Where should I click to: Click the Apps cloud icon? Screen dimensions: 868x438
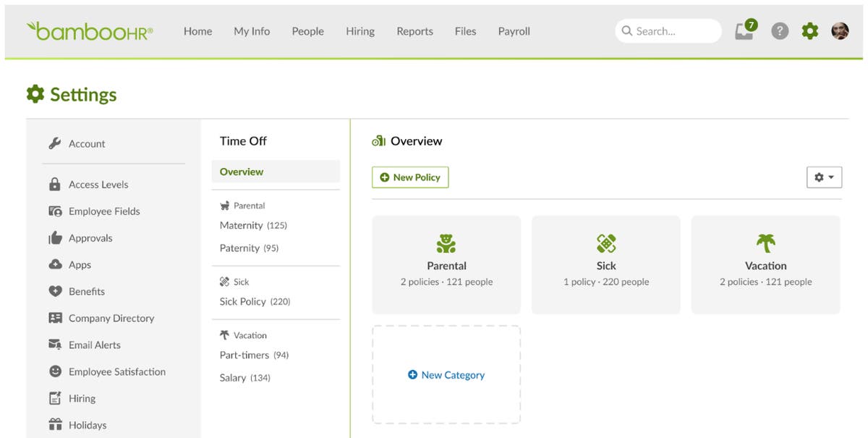click(54, 264)
